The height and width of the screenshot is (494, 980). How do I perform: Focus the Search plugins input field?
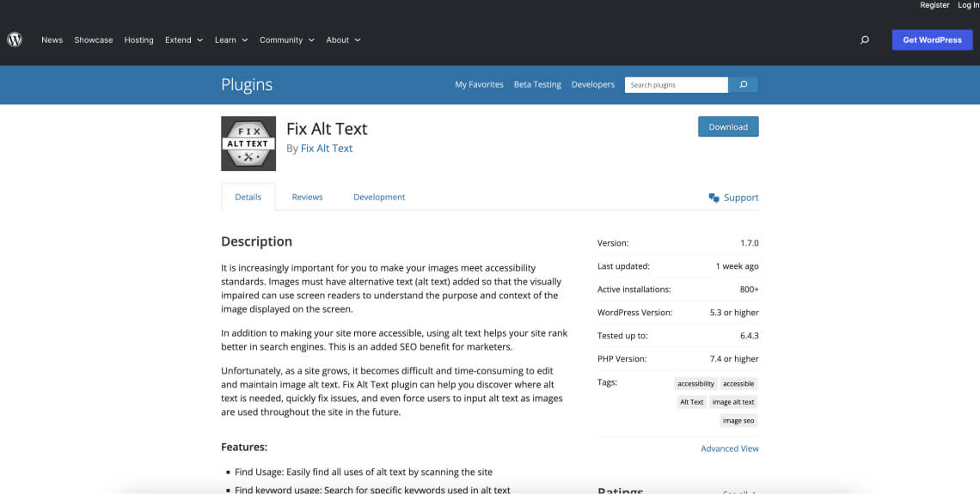coord(676,85)
